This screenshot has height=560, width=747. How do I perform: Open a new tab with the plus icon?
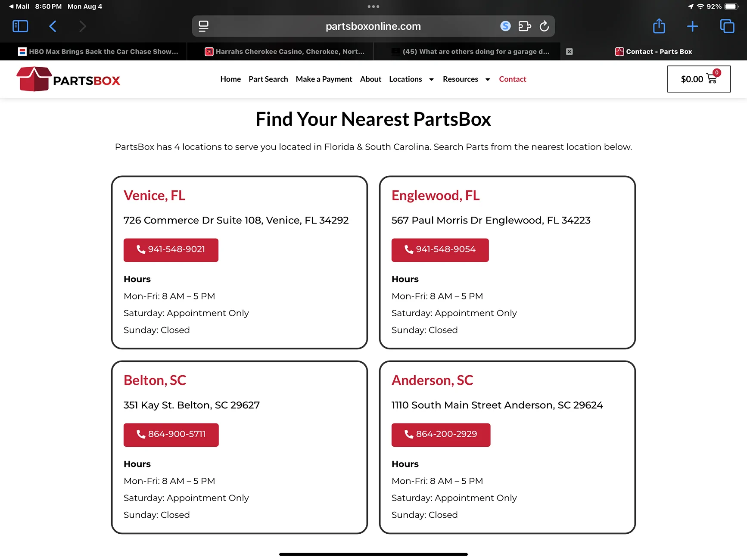[692, 26]
